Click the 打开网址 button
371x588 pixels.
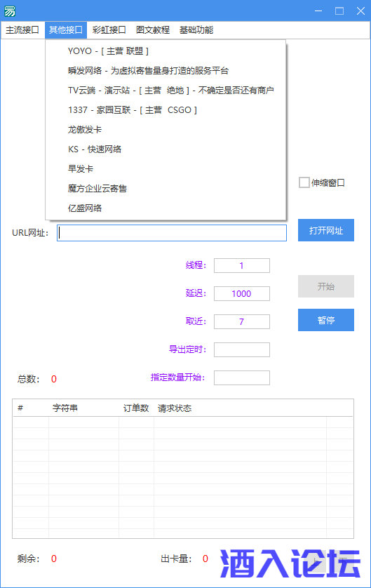326,230
